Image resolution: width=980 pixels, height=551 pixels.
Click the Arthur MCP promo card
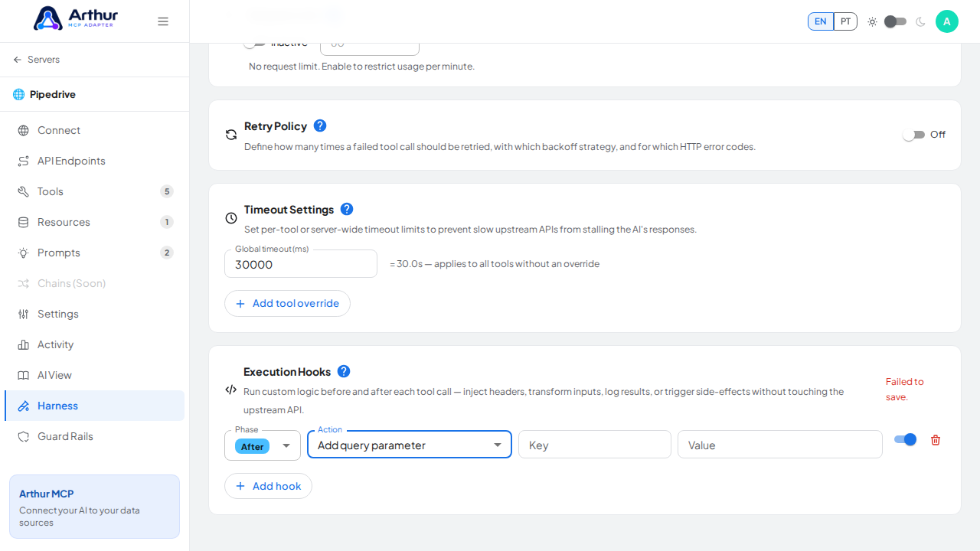click(94, 507)
